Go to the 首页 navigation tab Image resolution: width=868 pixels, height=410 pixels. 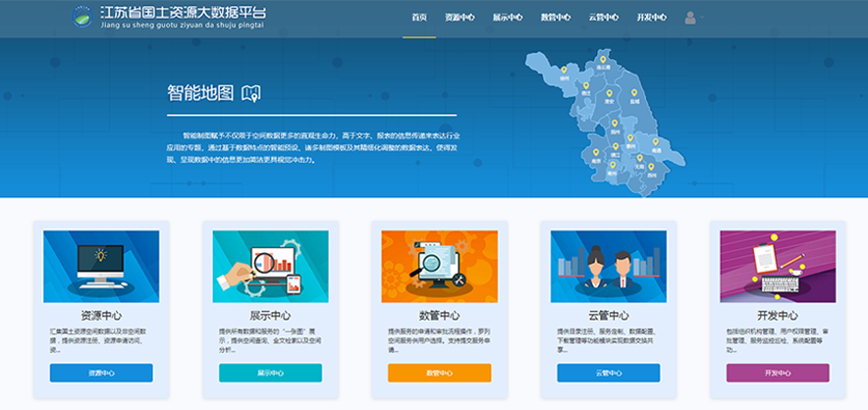419,18
